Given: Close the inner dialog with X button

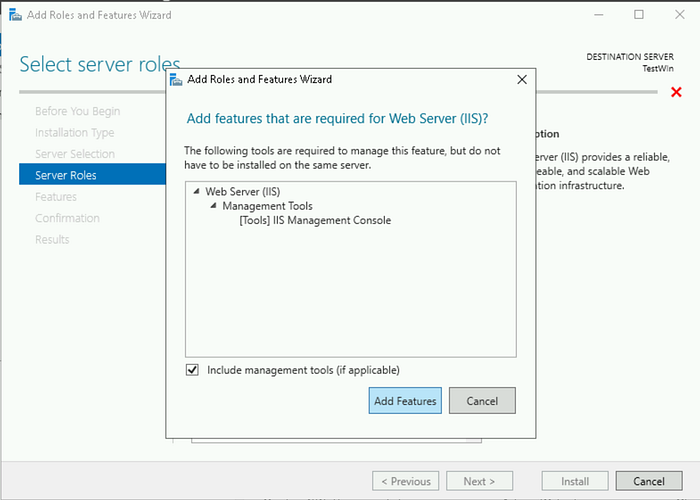Looking at the screenshot, I should (521, 79).
